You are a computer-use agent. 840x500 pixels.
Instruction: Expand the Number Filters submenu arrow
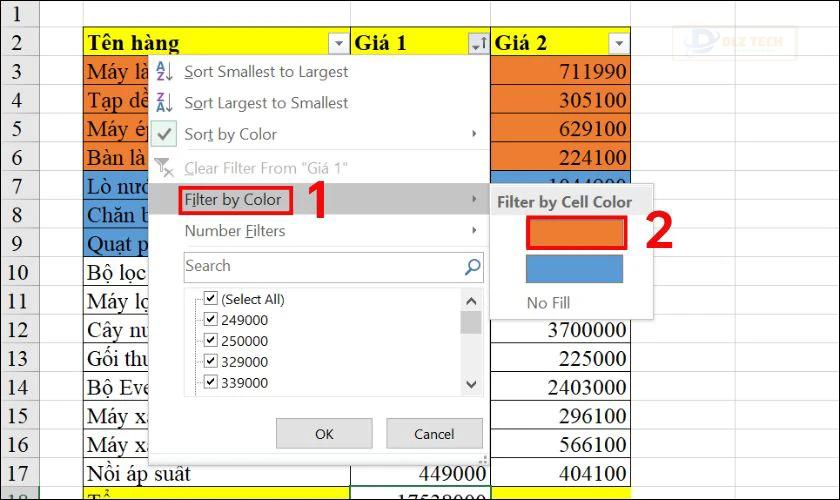coord(474,230)
